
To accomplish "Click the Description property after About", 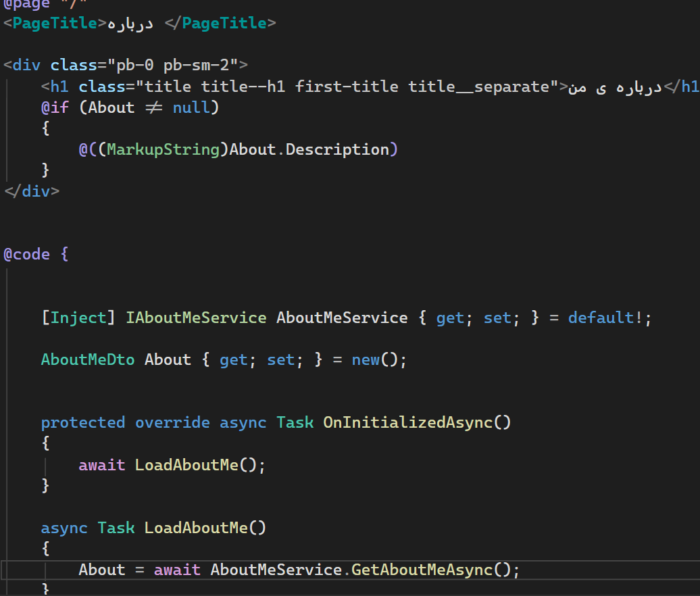I will [x=337, y=149].
